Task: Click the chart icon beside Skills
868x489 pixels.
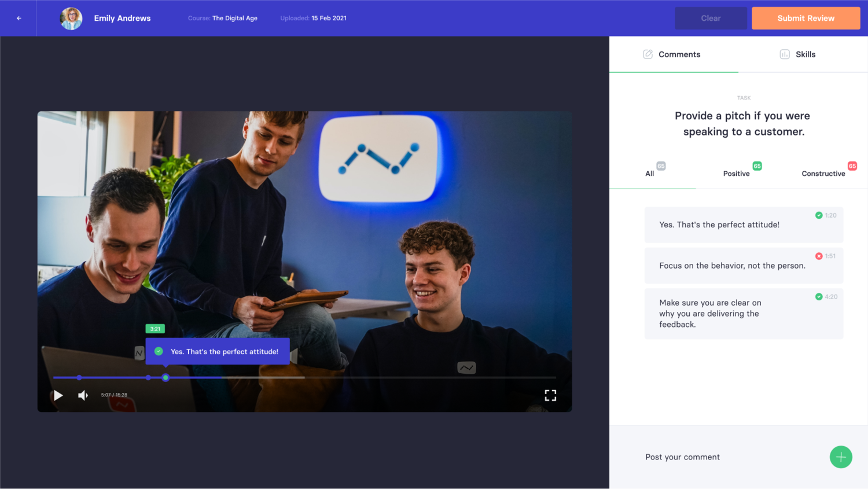Action: (785, 54)
